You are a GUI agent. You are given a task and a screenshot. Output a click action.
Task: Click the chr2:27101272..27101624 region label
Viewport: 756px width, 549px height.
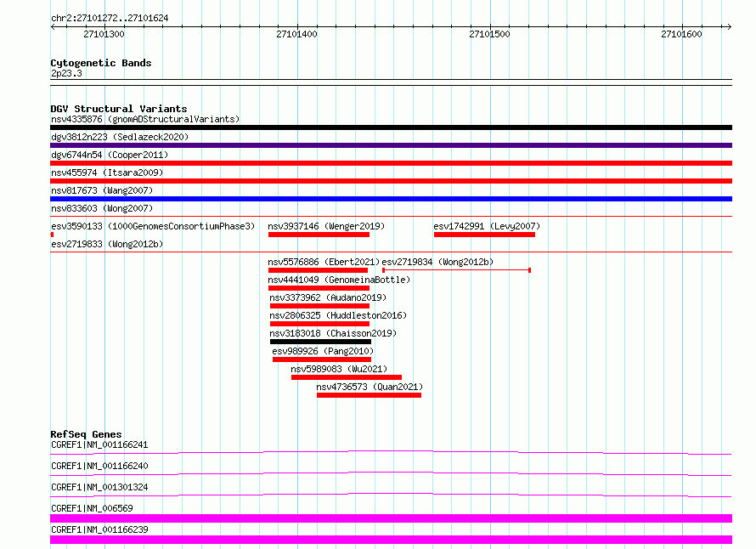click(110, 18)
